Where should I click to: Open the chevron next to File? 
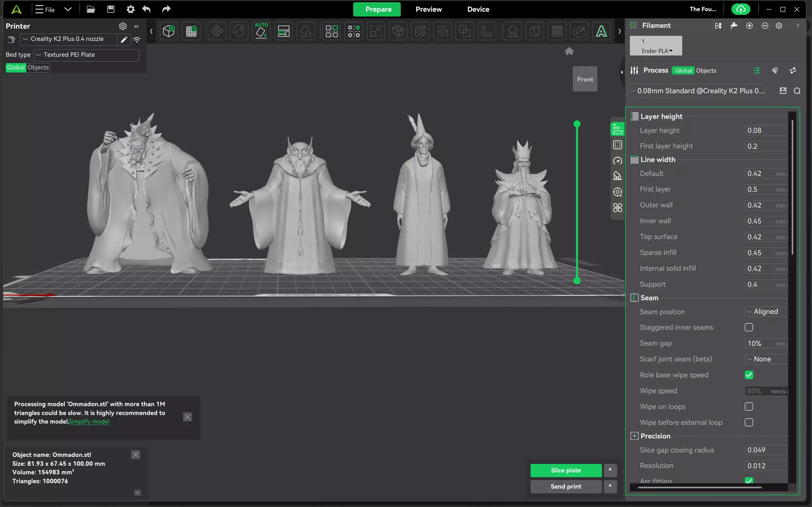coord(68,10)
